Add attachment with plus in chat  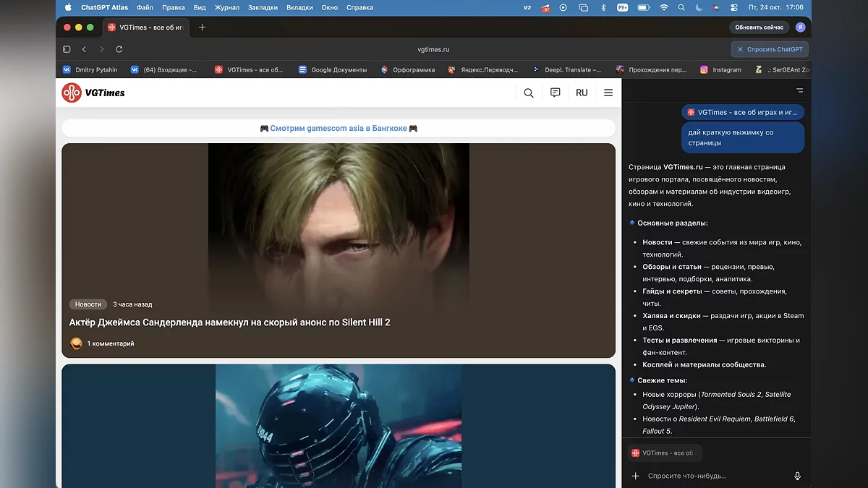(636, 476)
